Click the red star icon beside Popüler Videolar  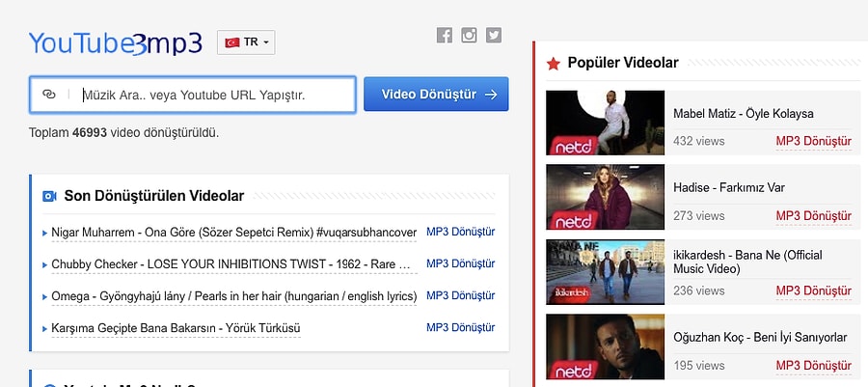(553, 64)
